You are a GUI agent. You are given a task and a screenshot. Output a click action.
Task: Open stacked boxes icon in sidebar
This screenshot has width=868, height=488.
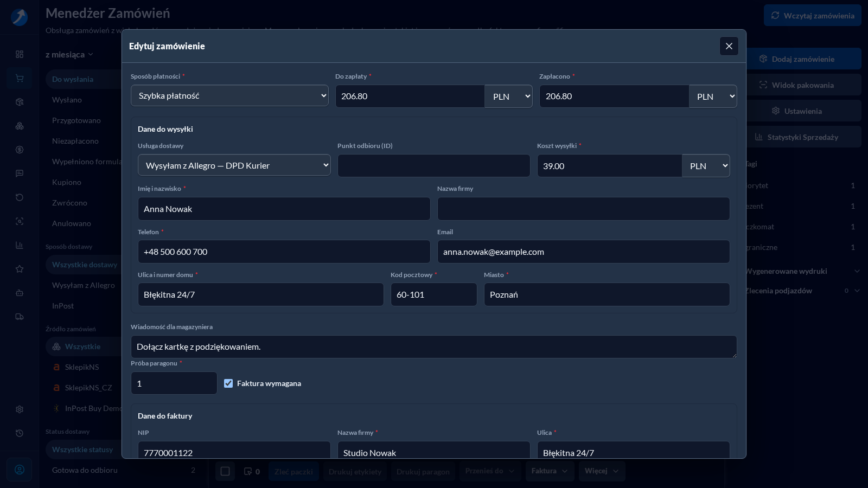coord(20,126)
